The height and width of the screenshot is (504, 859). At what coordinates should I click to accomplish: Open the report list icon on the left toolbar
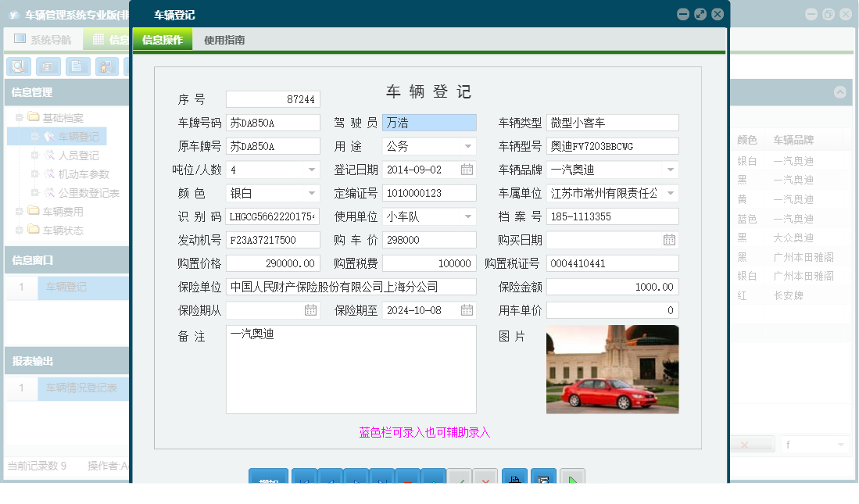coord(48,66)
